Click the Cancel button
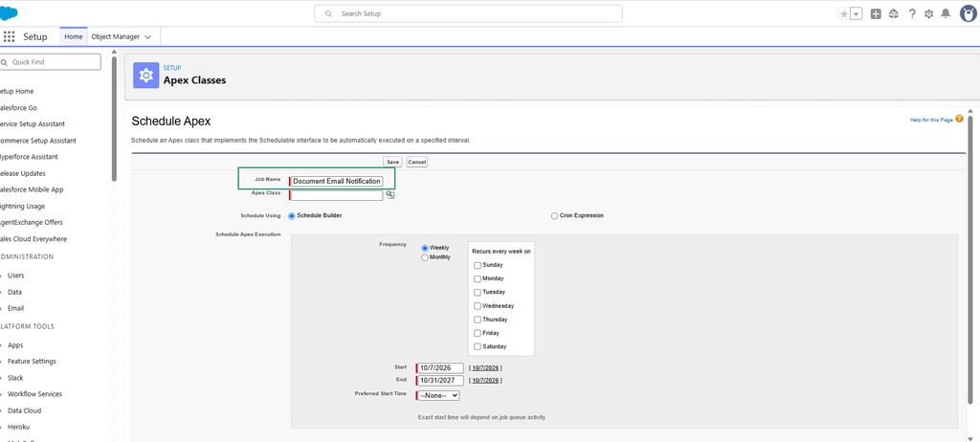The image size is (980, 442). [x=417, y=162]
